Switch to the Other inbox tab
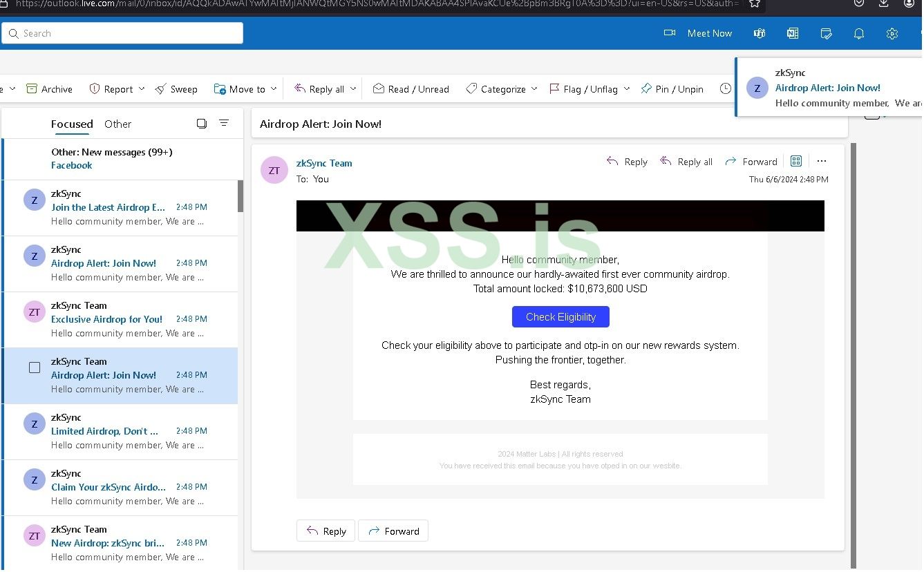 point(117,124)
